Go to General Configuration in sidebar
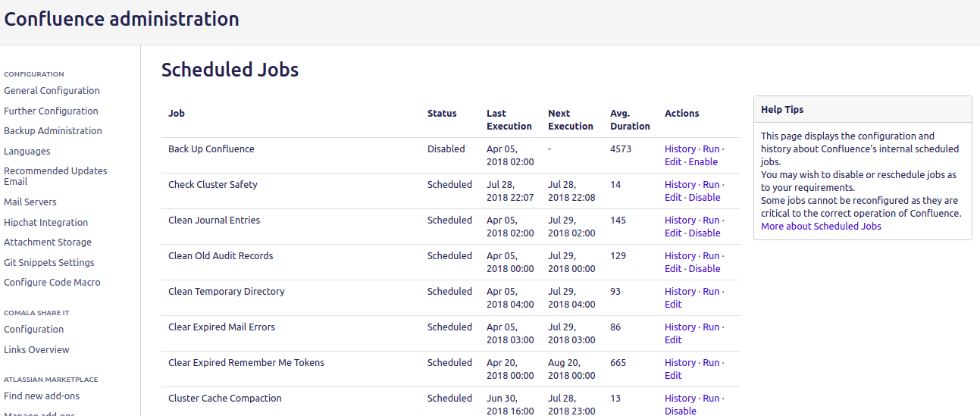This screenshot has height=416, width=980. click(x=52, y=91)
